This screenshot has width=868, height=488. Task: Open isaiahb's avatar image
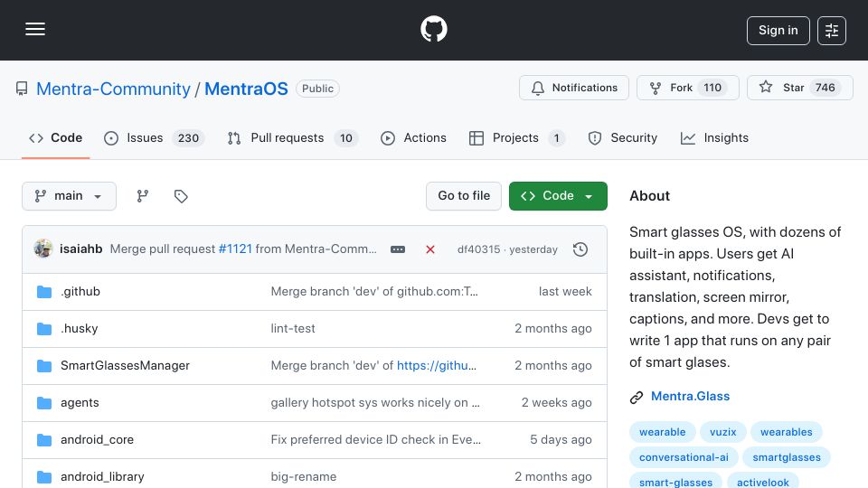43,249
